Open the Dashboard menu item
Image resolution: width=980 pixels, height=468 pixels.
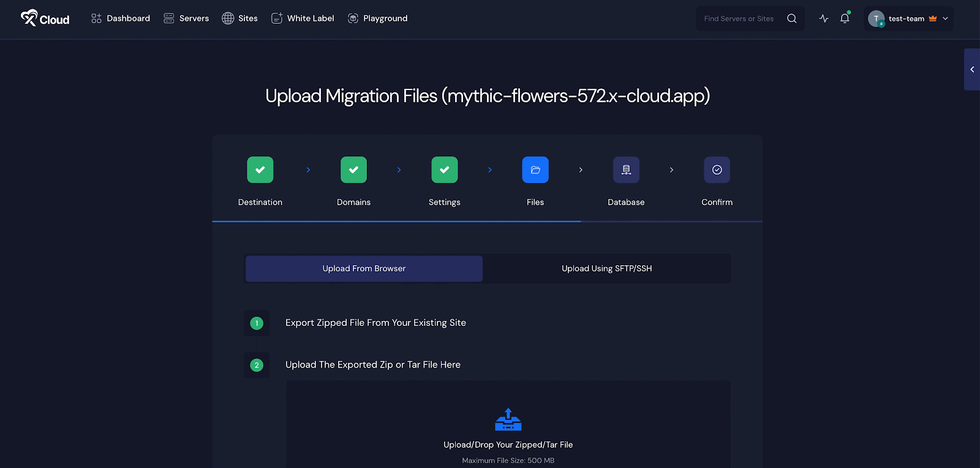[121, 18]
